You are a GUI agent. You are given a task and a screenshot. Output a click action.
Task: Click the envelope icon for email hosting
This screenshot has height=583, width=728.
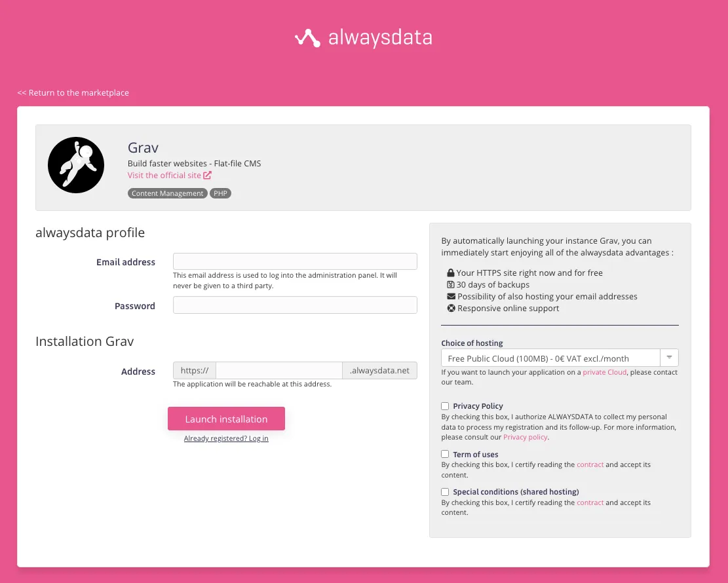pyautogui.click(x=451, y=296)
